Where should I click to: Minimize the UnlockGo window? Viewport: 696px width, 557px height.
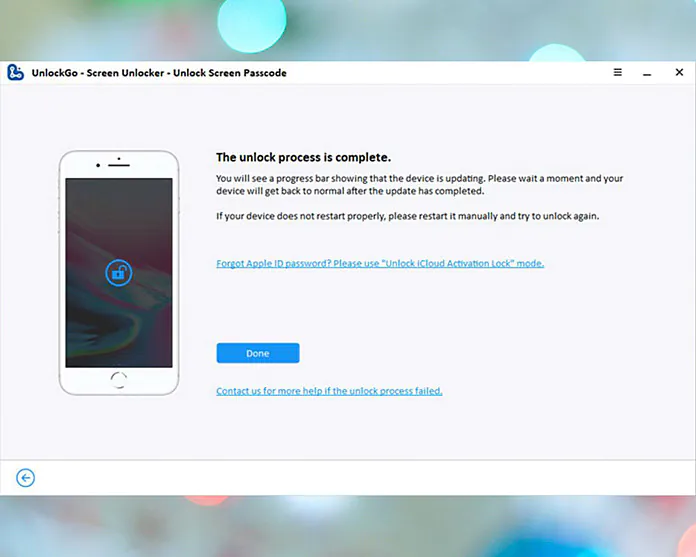pyautogui.click(x=647, y=73)
